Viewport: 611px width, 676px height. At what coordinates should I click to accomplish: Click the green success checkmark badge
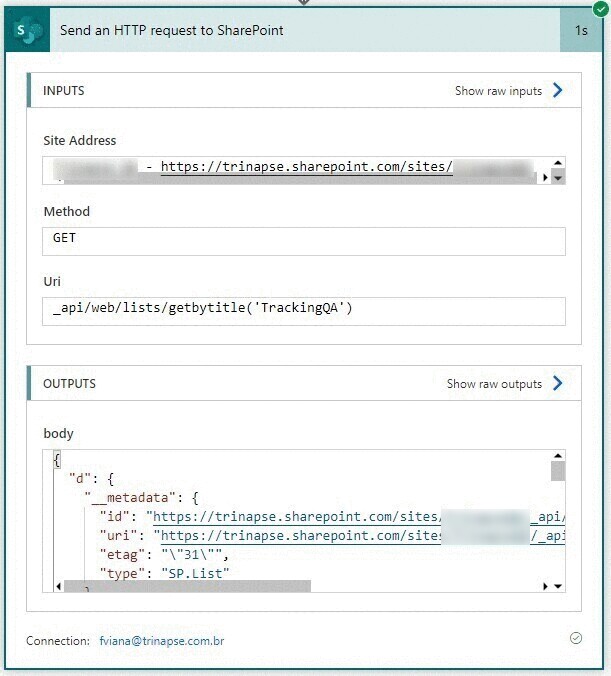[600, 9]
